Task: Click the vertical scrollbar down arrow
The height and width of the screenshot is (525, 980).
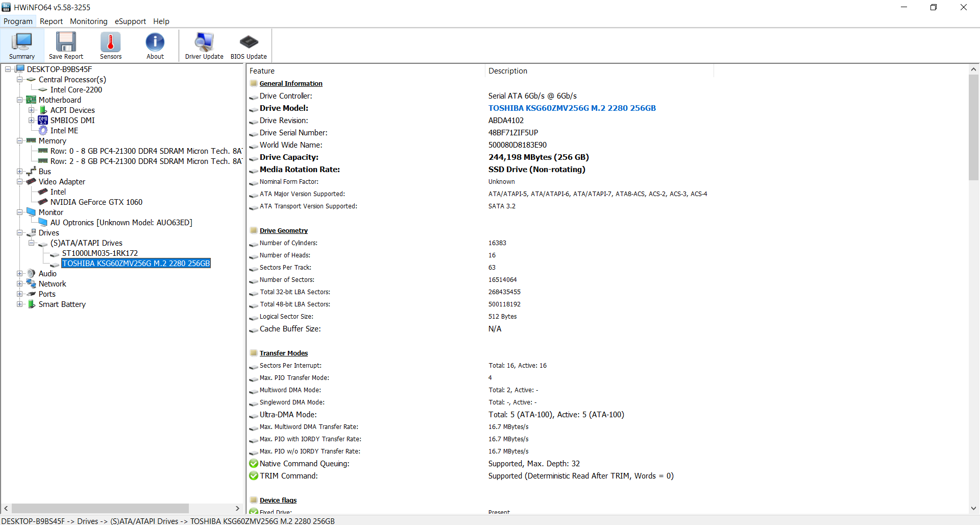Action: pos(973,508)
